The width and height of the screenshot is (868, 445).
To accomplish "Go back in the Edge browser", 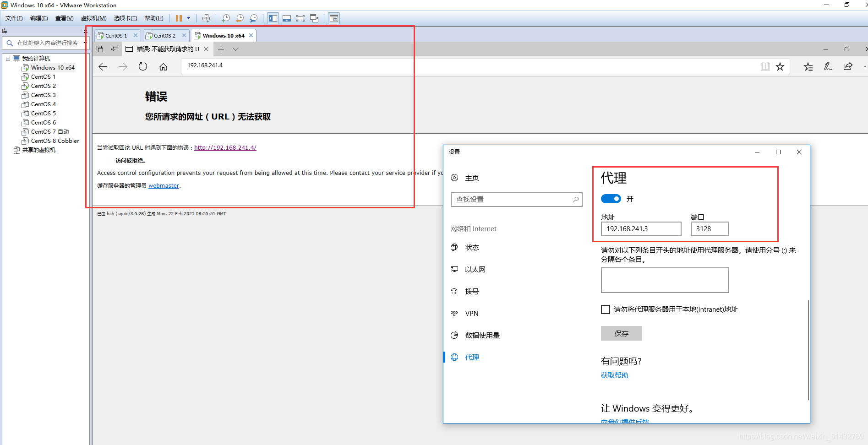I will tap(103, 67).
